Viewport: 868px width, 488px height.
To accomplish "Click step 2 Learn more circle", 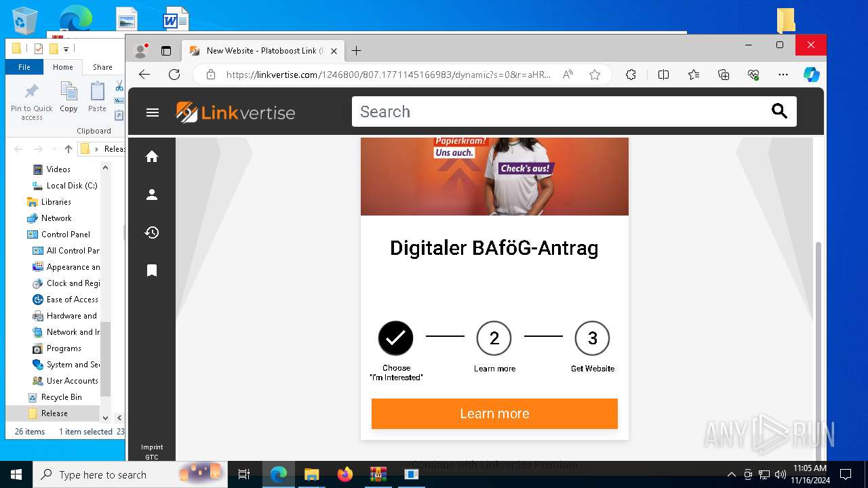I will pos(494,338).
